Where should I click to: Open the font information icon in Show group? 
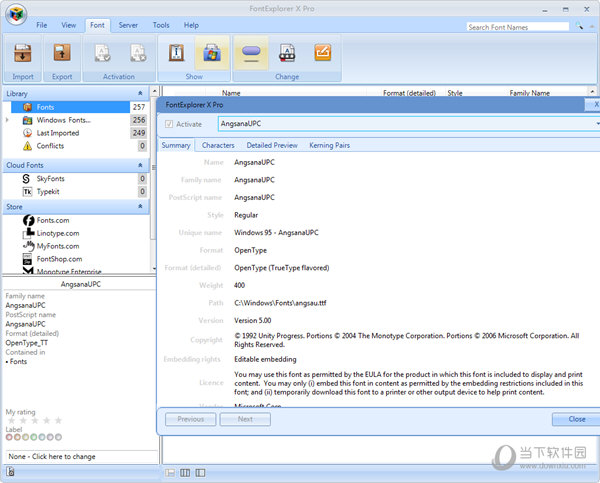176,53
